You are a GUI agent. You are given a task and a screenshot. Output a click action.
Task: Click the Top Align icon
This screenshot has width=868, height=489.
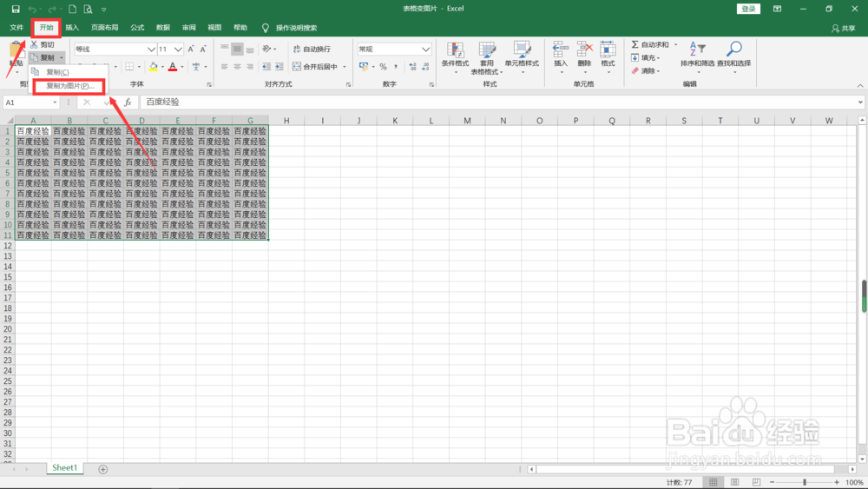click(x=224, y=49)
